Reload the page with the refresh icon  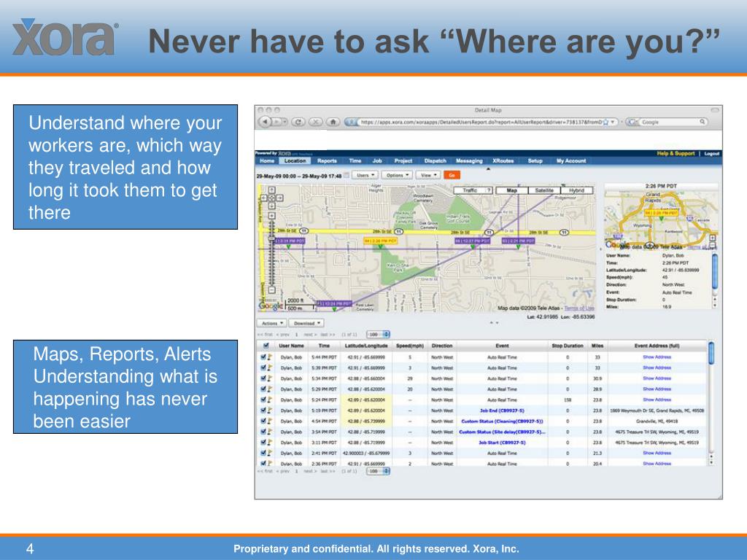(x=298, y=122)
